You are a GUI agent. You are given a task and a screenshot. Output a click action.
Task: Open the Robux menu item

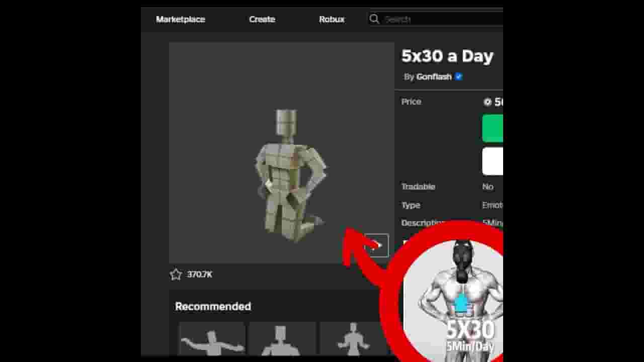[x=332, y=19]
